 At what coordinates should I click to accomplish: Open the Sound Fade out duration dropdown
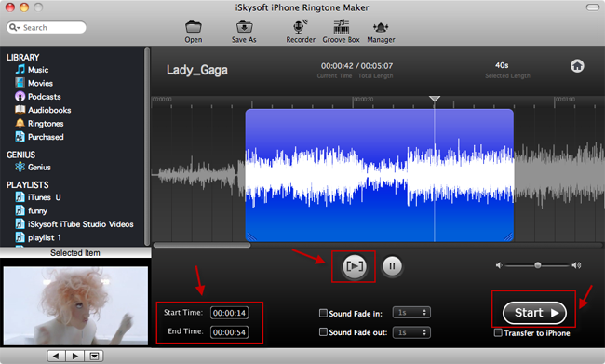pyautogui.click(x=411, y=332)
